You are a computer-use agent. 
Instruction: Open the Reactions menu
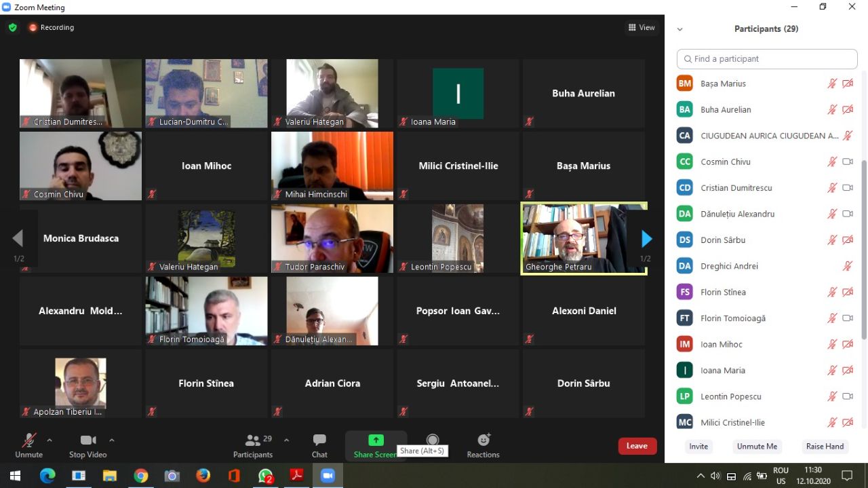pos(483,445)
